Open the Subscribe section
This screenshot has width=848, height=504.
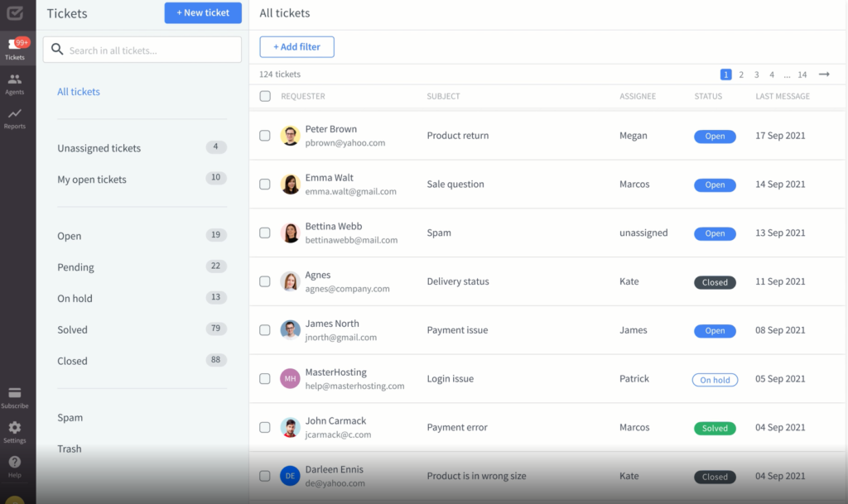click(x=15, y=397)
